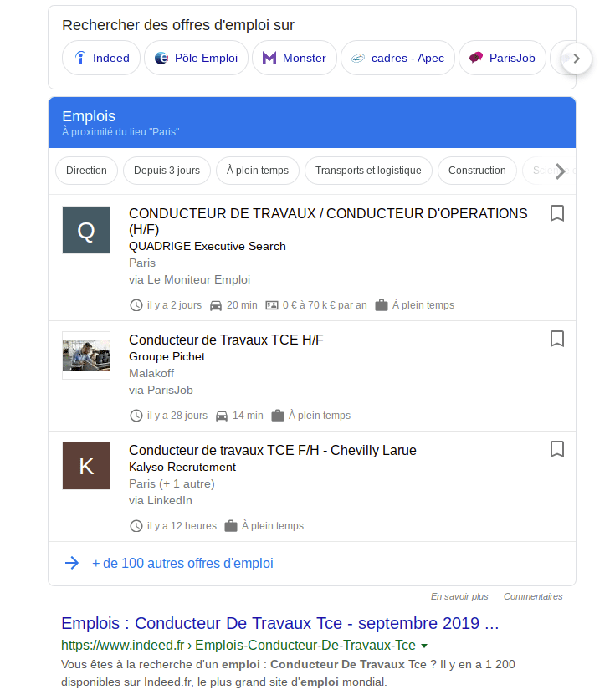Open the Kalyso K logo tile
Viewport: 615px width, 700px height.
[x=86, y=466]
